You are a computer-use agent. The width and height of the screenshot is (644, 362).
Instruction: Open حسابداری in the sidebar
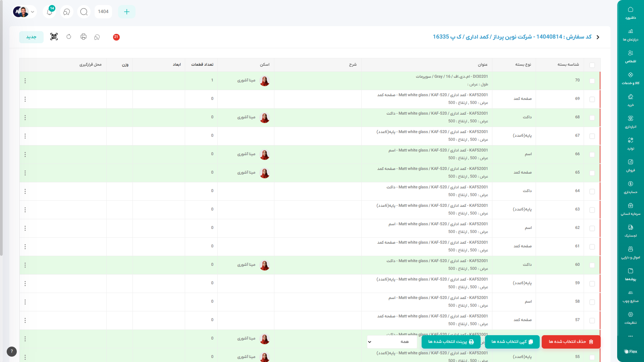(630, 187)
